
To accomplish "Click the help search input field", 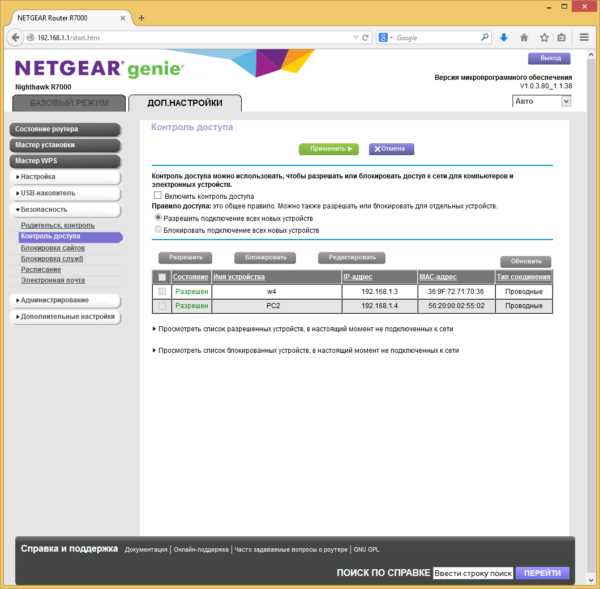I will [473, 573].
